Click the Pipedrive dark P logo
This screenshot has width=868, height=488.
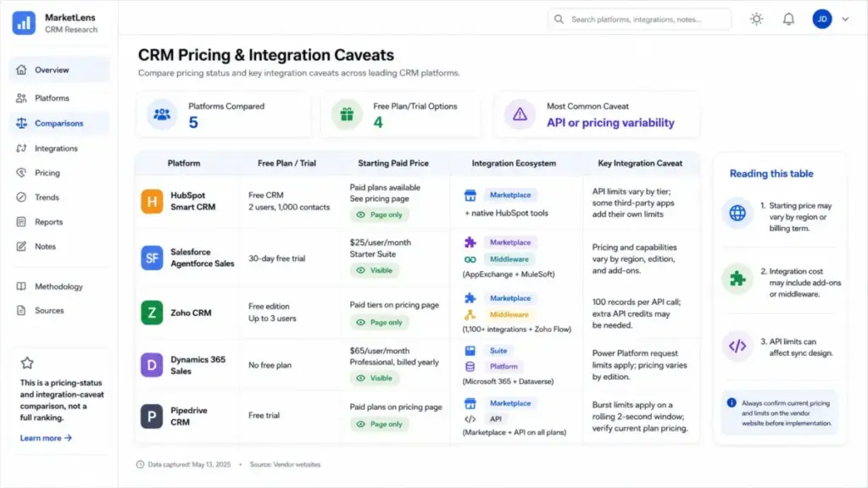(152, 416)
